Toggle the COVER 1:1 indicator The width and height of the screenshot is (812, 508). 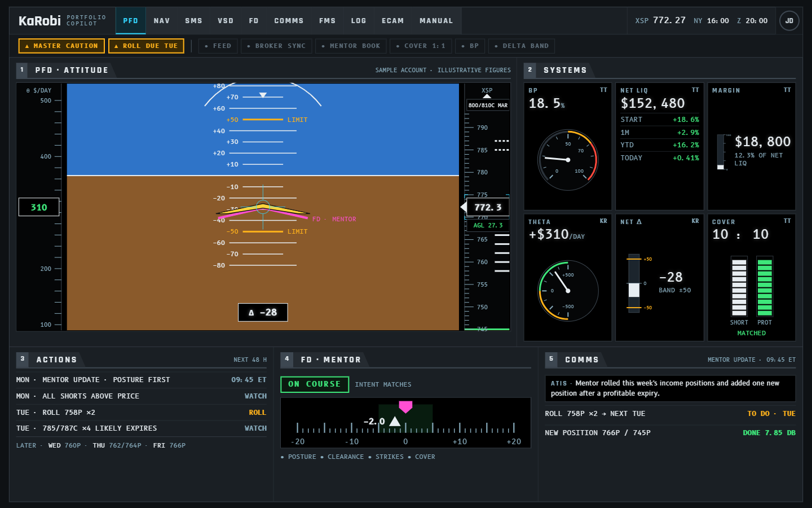pyautogui.click(x=421, y=46)
